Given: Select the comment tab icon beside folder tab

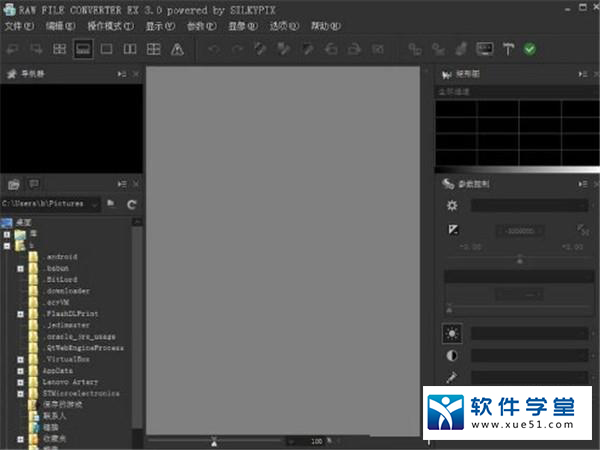Looking at the screenshot, I should point(34,184).
